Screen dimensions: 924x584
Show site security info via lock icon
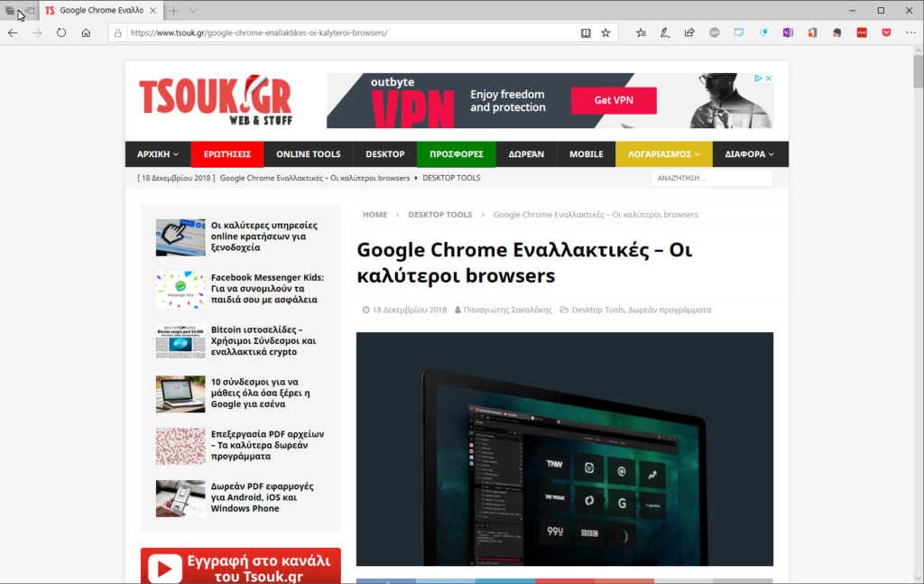pos(118,33)
